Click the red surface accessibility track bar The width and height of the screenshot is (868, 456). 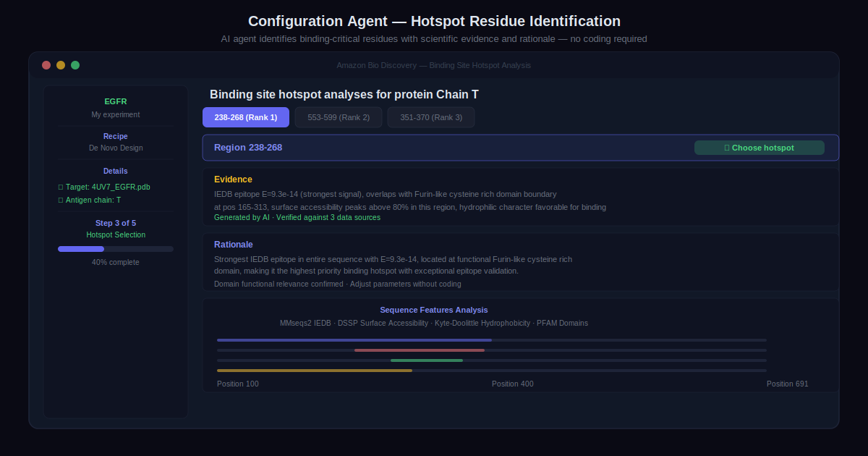[420, 350]
